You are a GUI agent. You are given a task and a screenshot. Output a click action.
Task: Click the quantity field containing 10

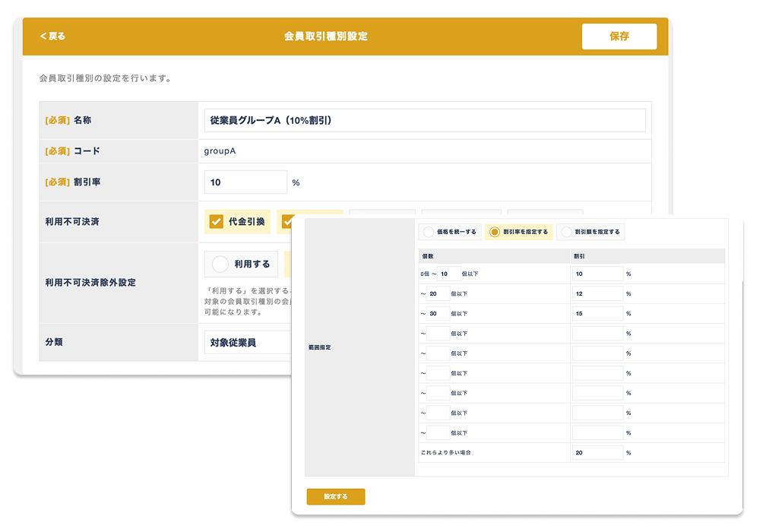448,274
